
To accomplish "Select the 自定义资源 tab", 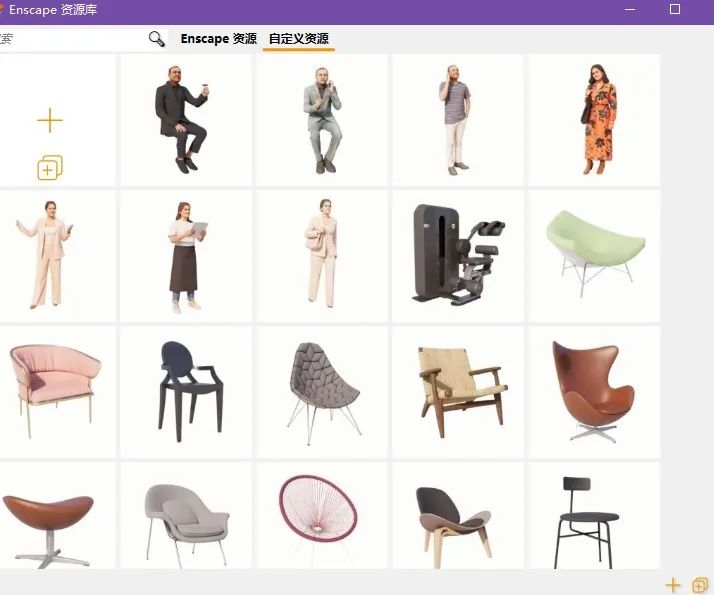I will [x=299, y=39].
